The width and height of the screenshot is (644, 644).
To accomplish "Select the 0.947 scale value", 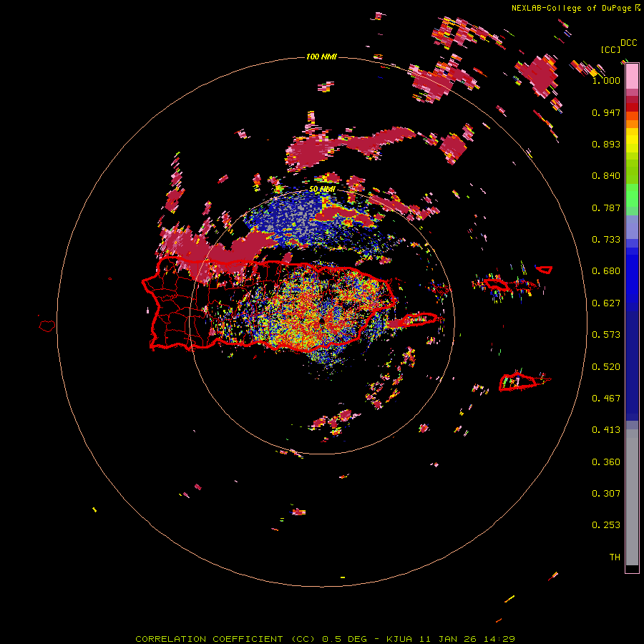I will pos(606,112).
